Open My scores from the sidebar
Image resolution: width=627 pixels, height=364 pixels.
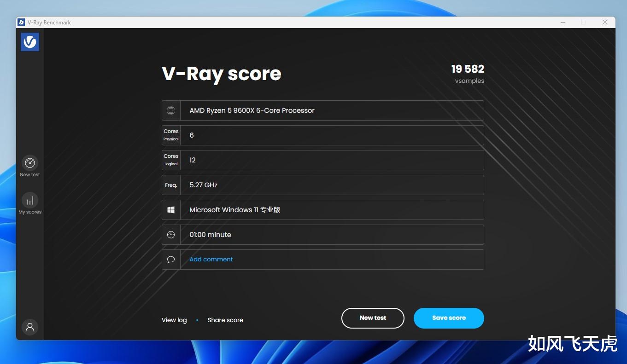pyautogui.click(x=30, y=200)
